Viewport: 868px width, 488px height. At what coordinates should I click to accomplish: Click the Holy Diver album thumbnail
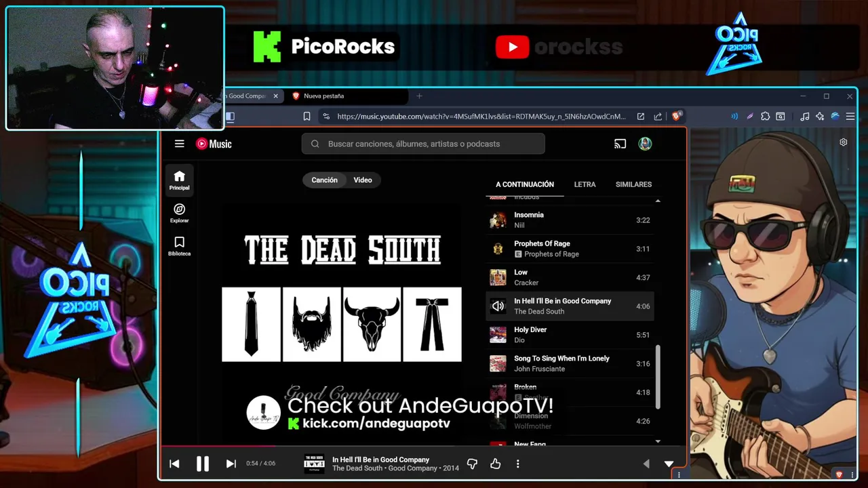[x=498, y=335]
